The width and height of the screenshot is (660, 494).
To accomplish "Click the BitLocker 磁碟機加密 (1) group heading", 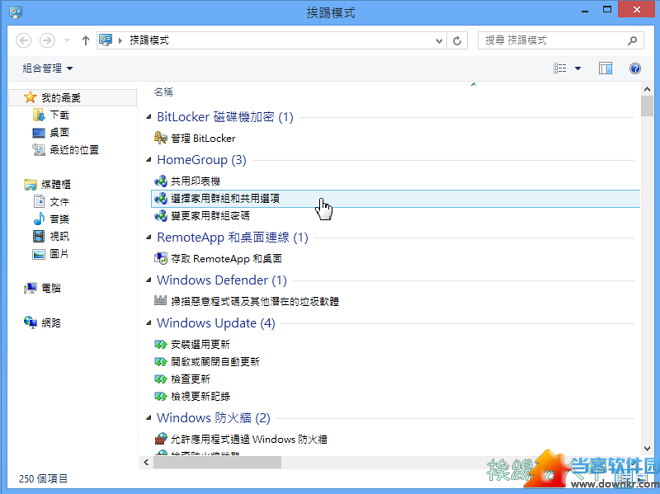I will [x=225, y=117].
